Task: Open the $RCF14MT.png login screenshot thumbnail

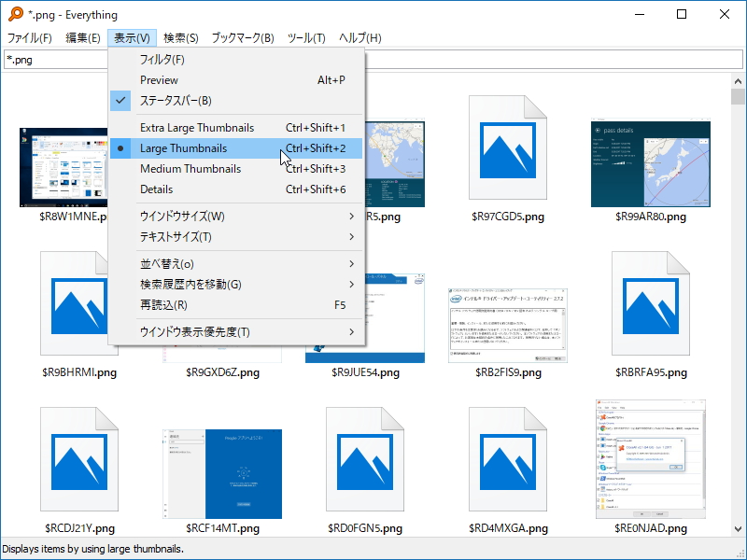Action: pos(223,473)
